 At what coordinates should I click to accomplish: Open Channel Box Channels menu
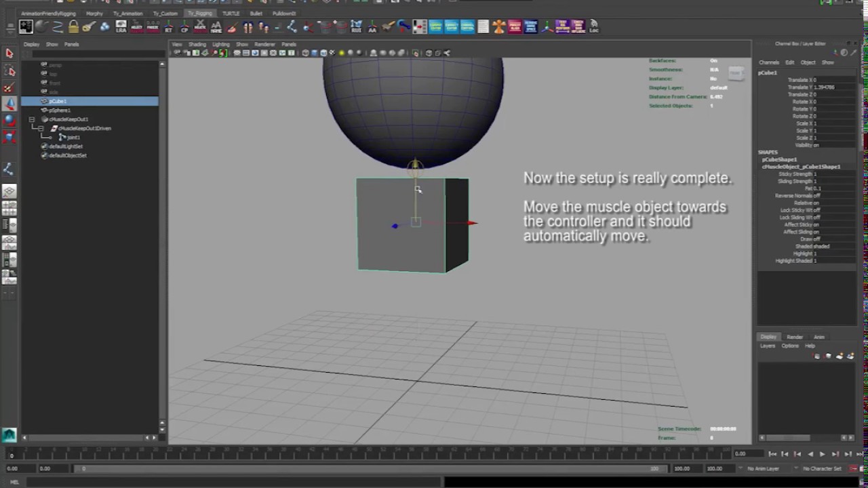pyautogui.click(x=769, y=62)
